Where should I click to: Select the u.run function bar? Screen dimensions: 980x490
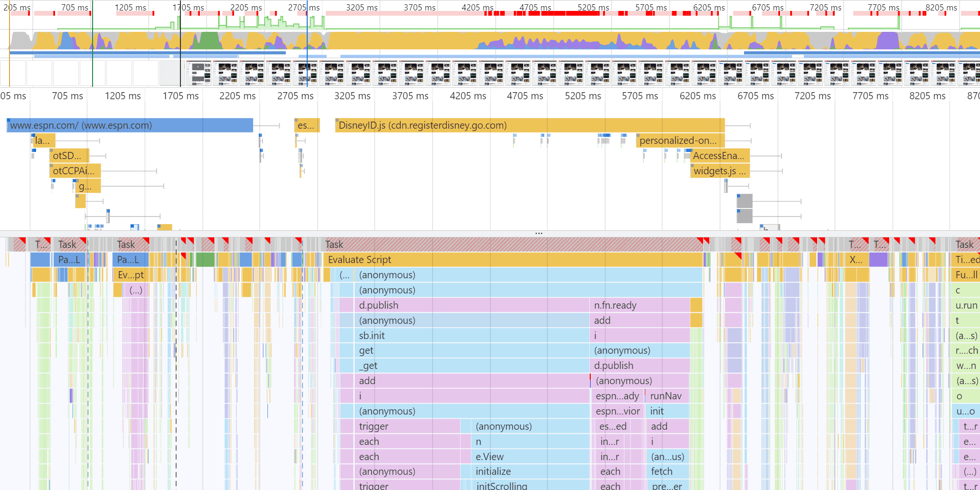[966, 305]
